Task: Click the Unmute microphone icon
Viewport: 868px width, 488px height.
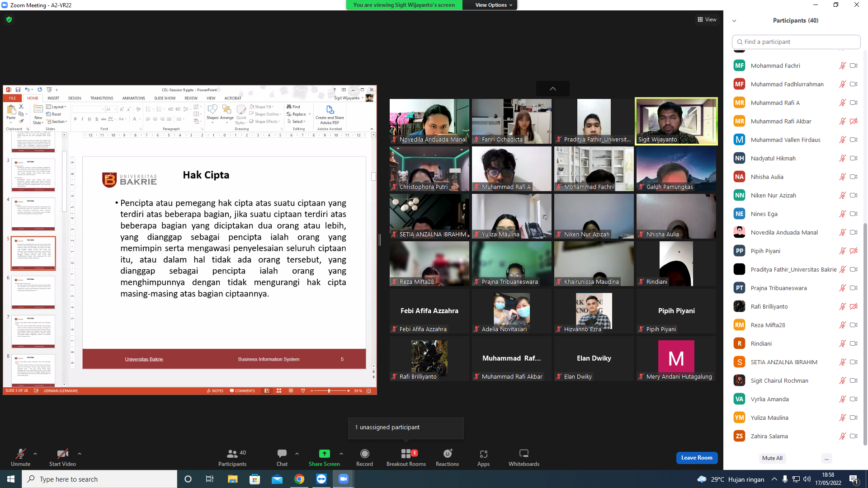Action: 20,454
